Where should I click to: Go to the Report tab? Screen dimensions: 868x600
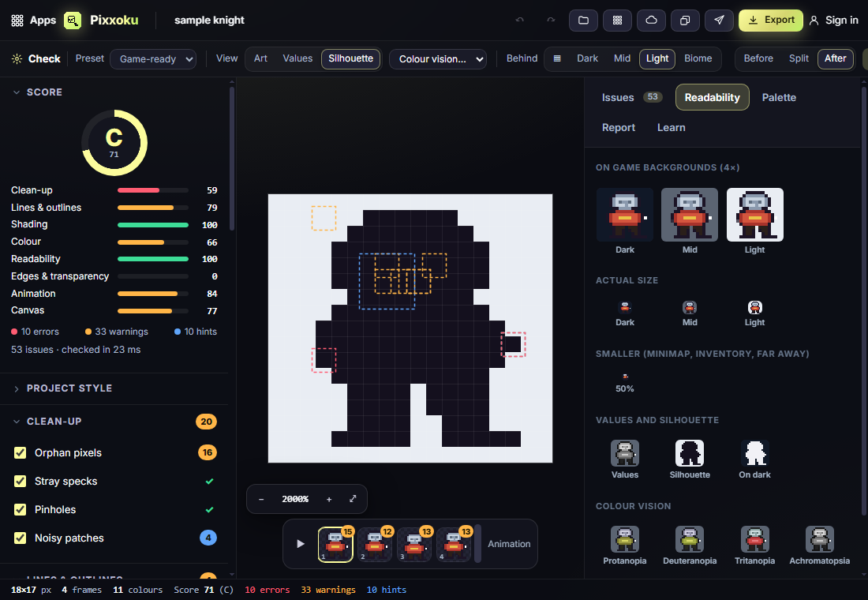[x=619, y=127]
